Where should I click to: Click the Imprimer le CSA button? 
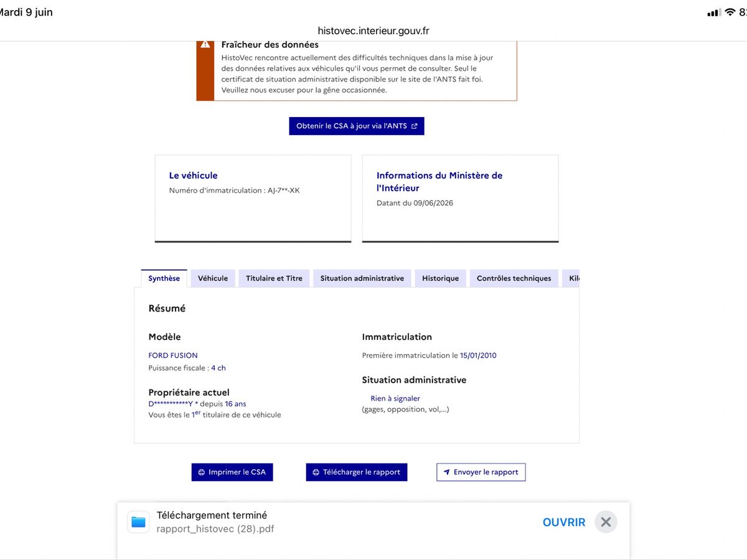pos(232,472)
